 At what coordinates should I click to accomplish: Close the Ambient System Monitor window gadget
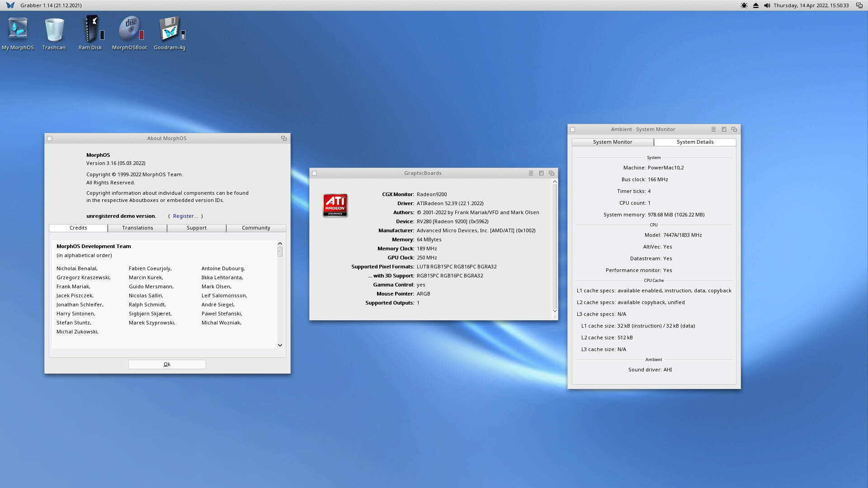(x=573, y=130)
